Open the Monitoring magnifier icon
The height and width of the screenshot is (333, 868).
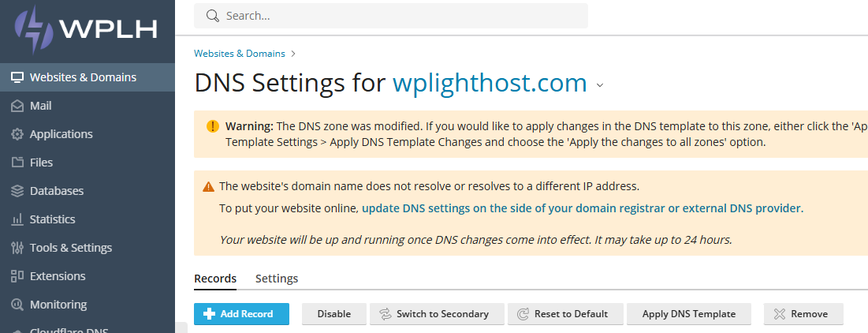[17, 304]
